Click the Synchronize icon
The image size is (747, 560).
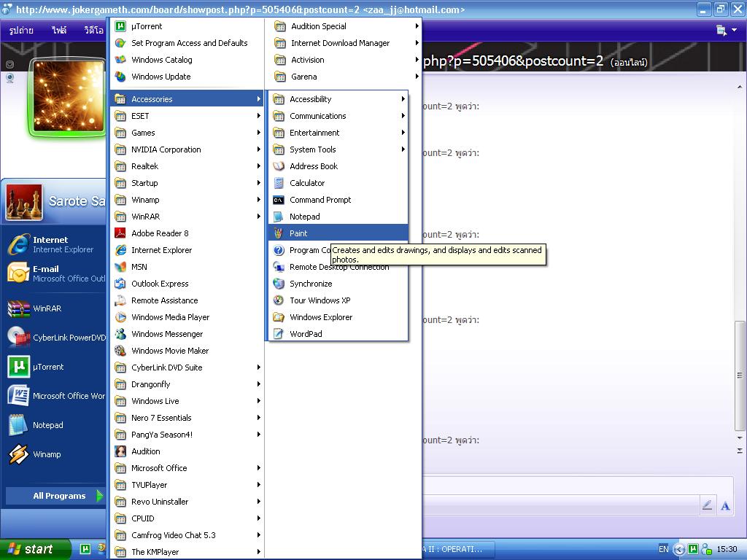coord(279,284)
